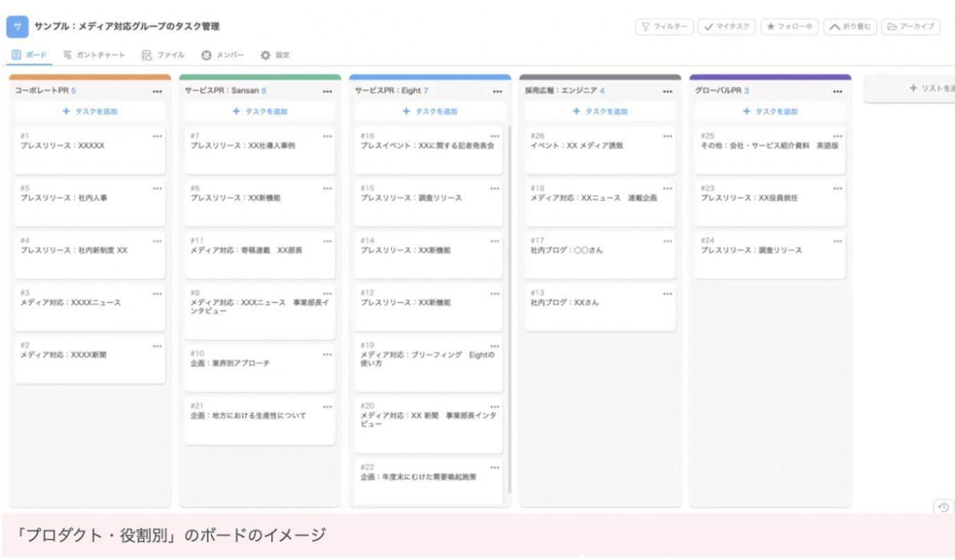Open options for card #4 社内新制度 XX
955x560 pixels.
pos(157,240)
